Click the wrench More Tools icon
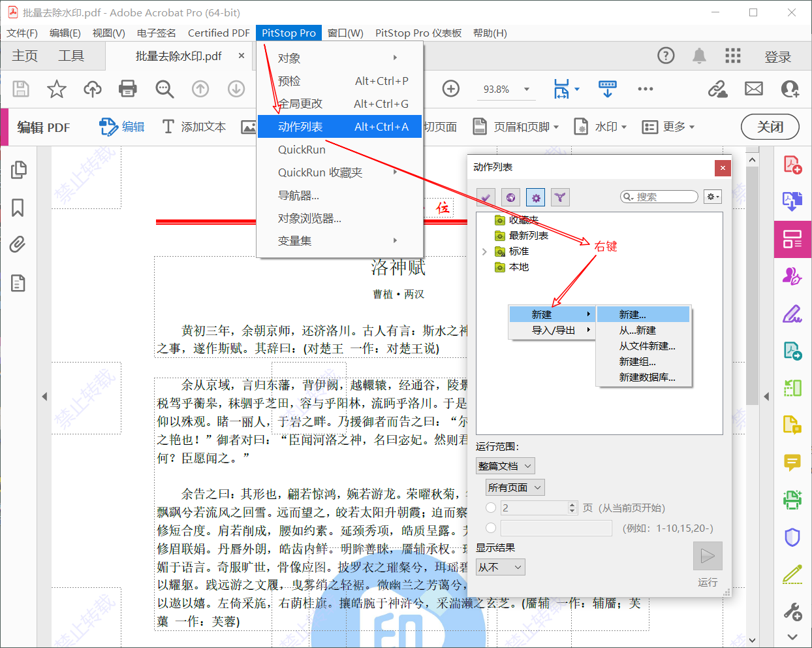The height and width of the screenshot is (648, 812). (x=792, y=612)
